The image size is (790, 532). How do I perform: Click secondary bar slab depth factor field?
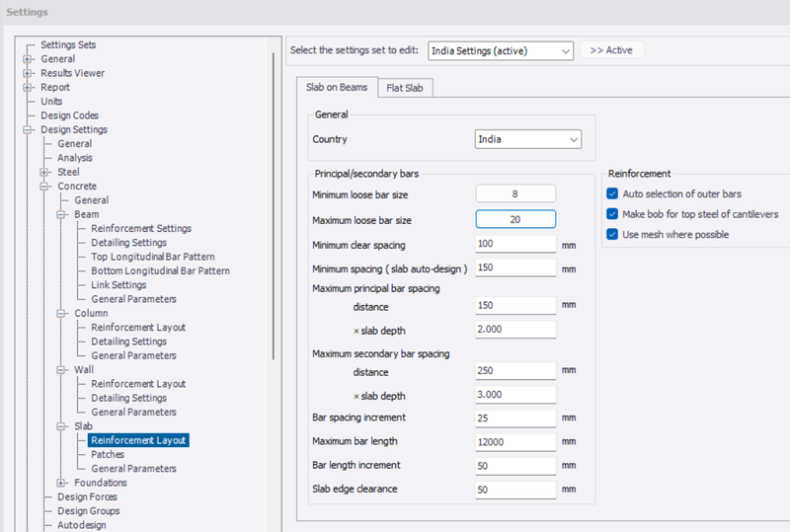tap(515, 395)
